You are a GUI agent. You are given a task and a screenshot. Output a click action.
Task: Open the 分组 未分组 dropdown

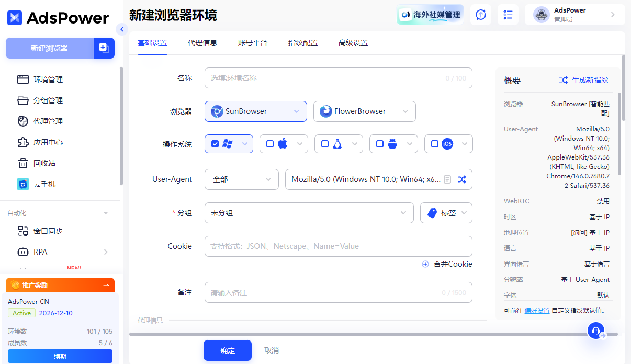(309, 213)
